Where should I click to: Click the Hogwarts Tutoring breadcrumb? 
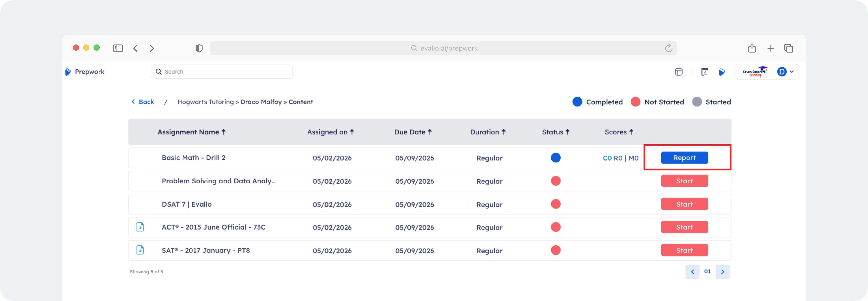pyautogui.click(x=205, y=102)
